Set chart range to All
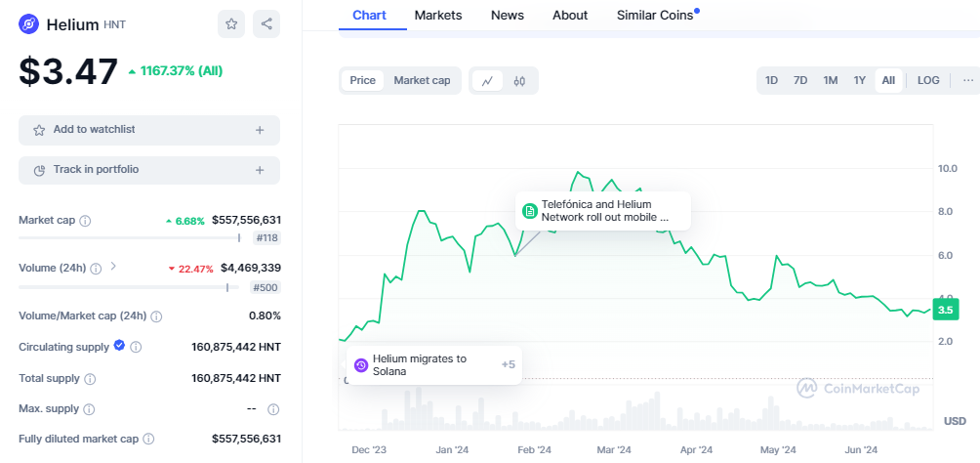Image resolution: width=980 pixels, height=463 pixels. click(888, 80)
